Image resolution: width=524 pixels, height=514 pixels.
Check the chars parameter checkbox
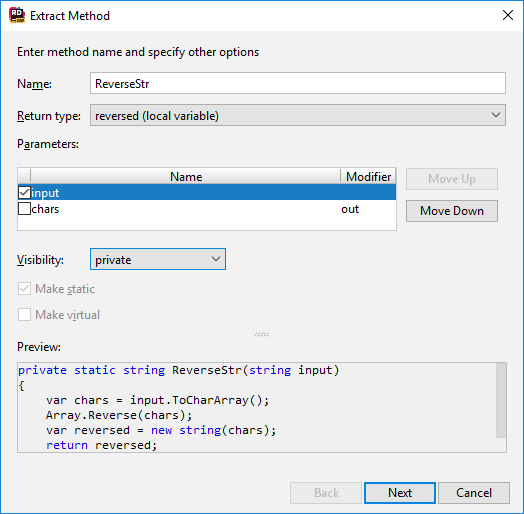pos(24,209)
